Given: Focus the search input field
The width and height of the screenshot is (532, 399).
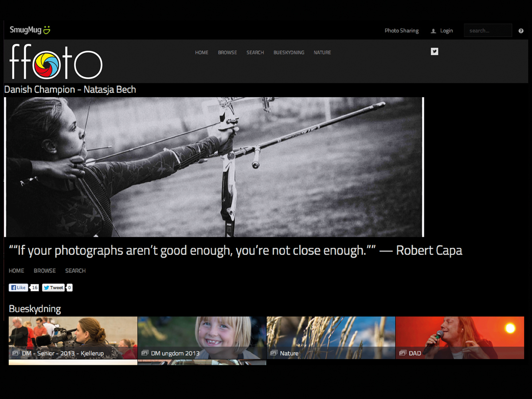Looking at the screenshot, I should (488, 31).
